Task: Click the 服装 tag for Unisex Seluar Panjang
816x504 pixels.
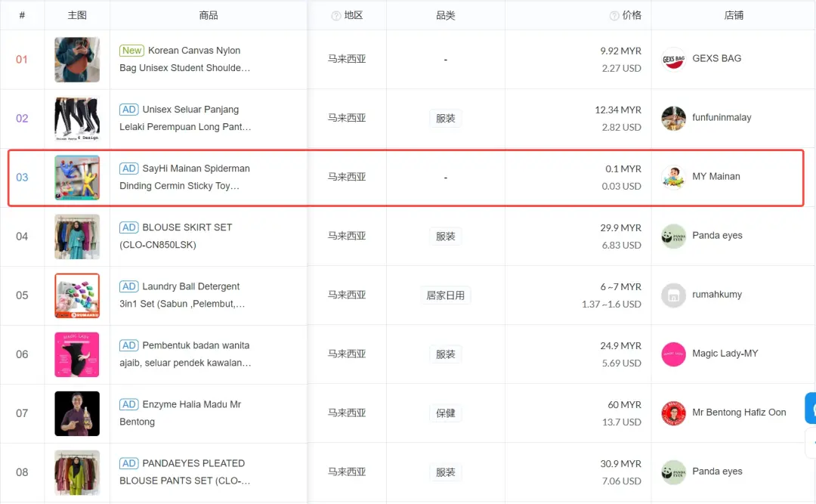Action: pos(446,119)
